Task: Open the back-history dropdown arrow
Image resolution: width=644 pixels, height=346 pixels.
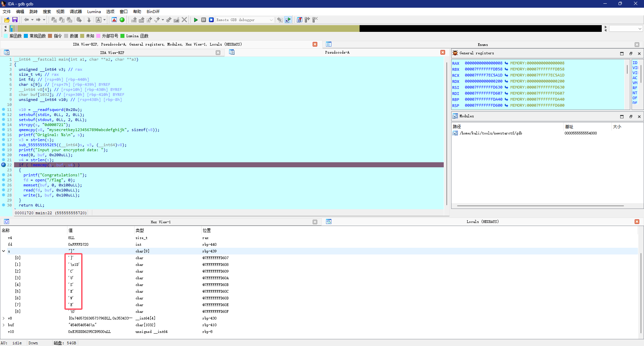Action: point(32,20)
